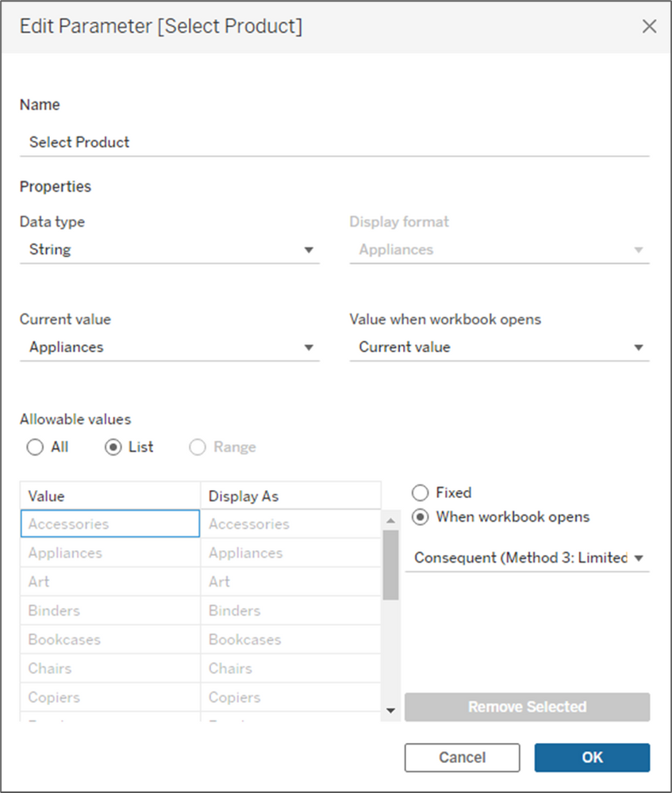
Task: Click the Name field containing Select Product
Action: coord(335,142)
